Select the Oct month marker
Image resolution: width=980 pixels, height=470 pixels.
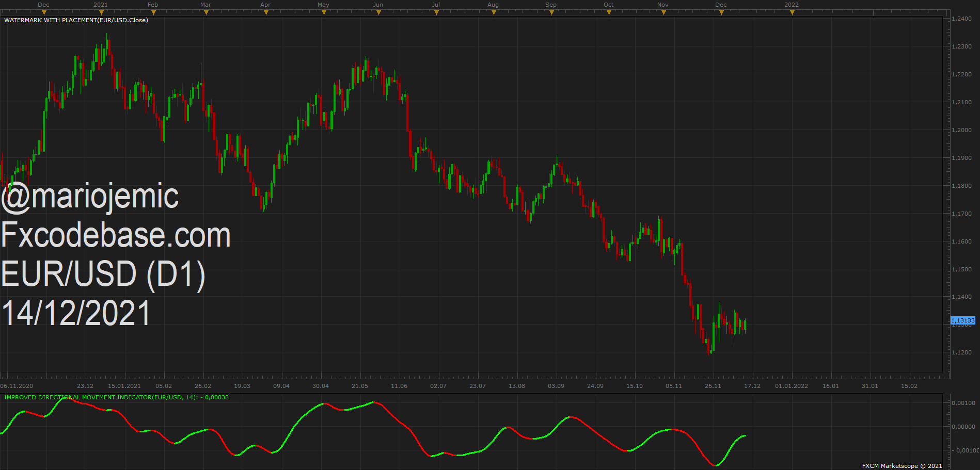pyautogui.click(x=609, y=12)
